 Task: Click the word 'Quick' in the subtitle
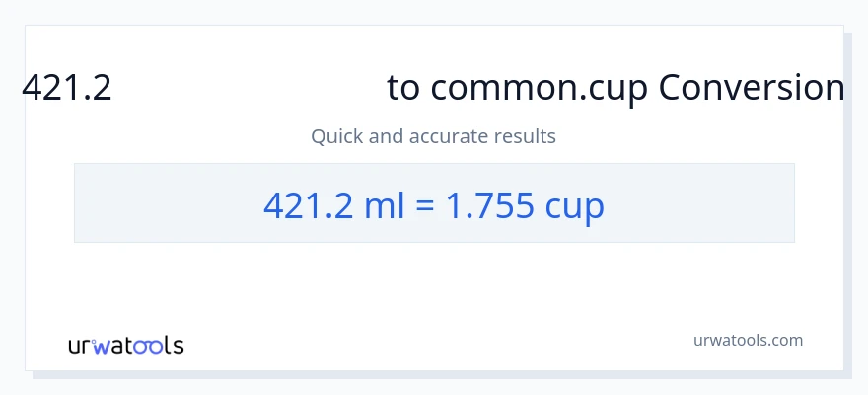point(336,136)
